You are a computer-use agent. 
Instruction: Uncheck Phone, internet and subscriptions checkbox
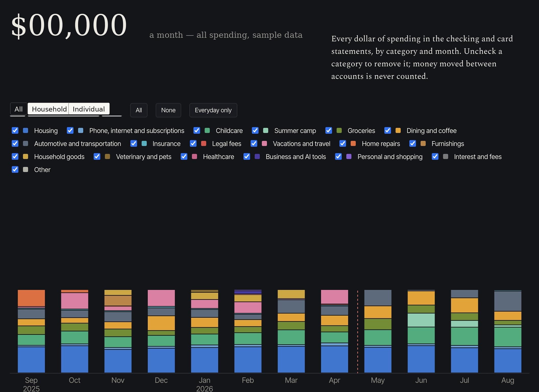pyautogui.click(x=70, y=130)
